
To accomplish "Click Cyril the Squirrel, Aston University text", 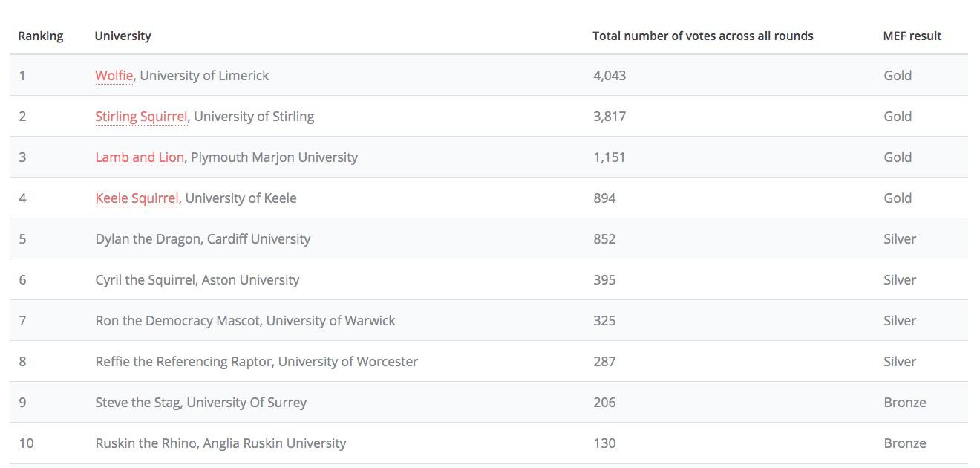I will (x=197, y=280).
